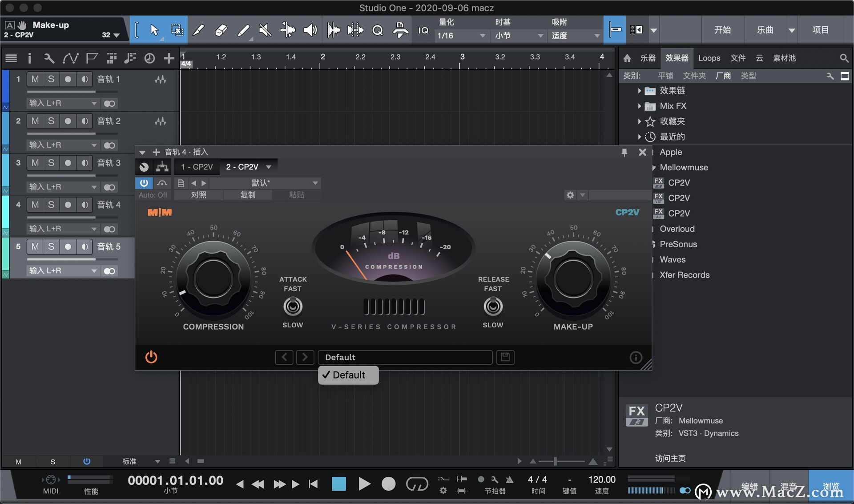Expand the 收藏夹 favorites folder

[639, 121]
